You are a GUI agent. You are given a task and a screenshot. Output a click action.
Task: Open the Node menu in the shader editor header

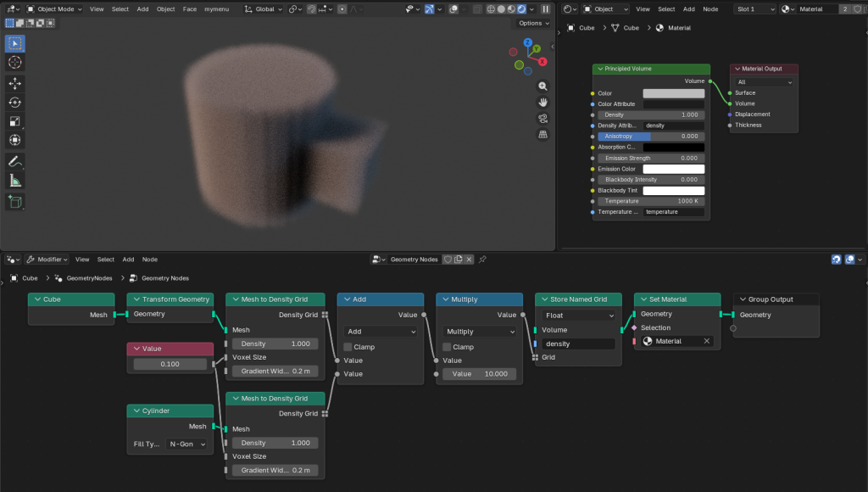[710, 8]
